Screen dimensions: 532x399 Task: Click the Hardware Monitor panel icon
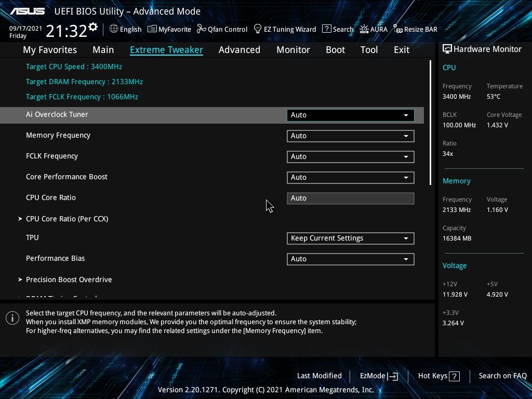click(447, 49)
